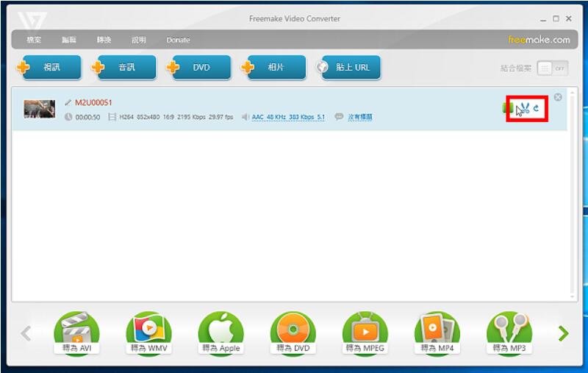The width and height of the screenshot is (588, 373).
Task: Convert to WMV format
Action: tap(149, 333)
